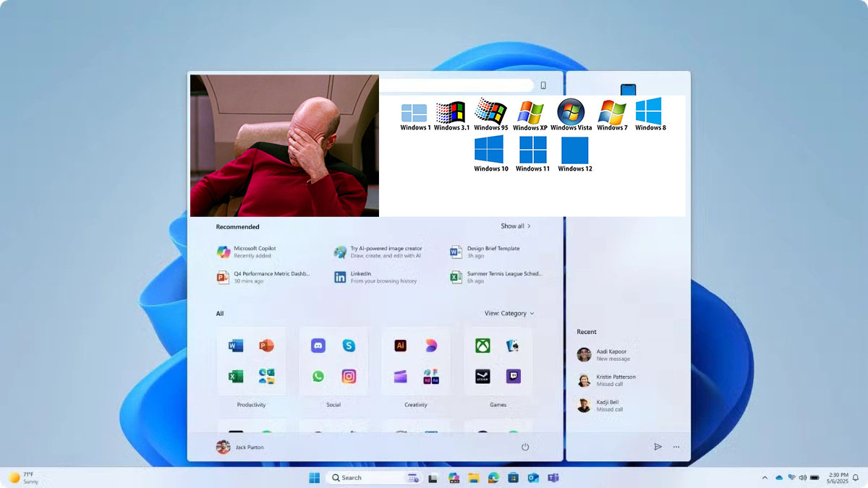Select Aadi Kapoor's new message
This screenshot has height=488, width=868.
coord(612,354)
